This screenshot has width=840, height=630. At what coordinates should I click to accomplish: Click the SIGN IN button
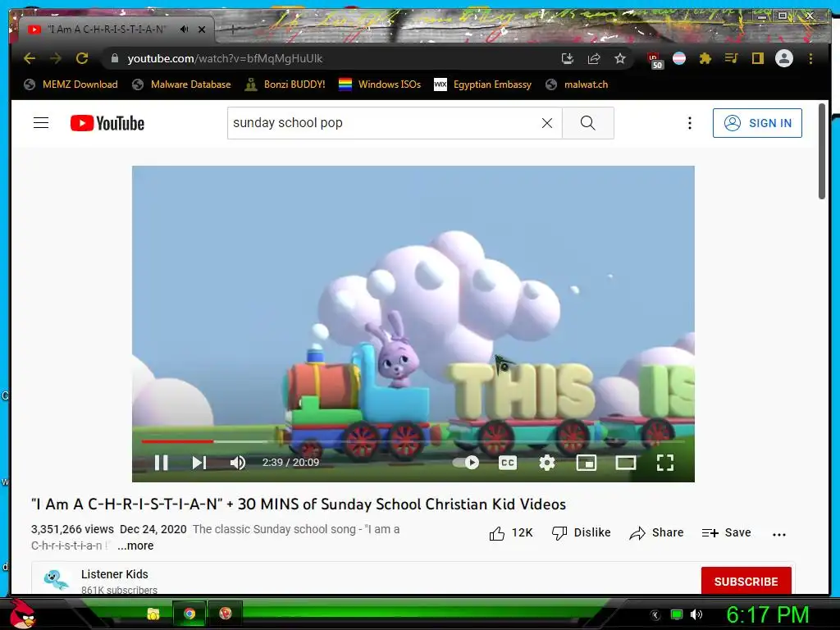coord(757,123)
